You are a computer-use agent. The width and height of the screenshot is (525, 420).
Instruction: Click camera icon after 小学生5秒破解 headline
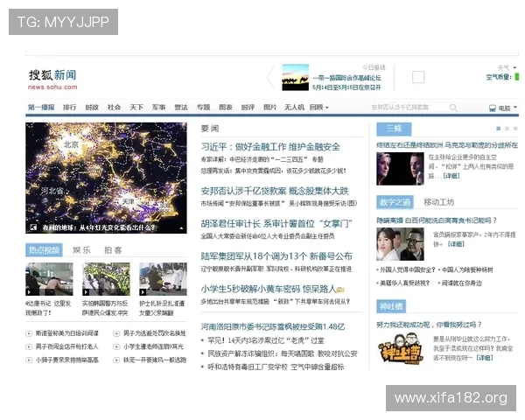point(340,290)
